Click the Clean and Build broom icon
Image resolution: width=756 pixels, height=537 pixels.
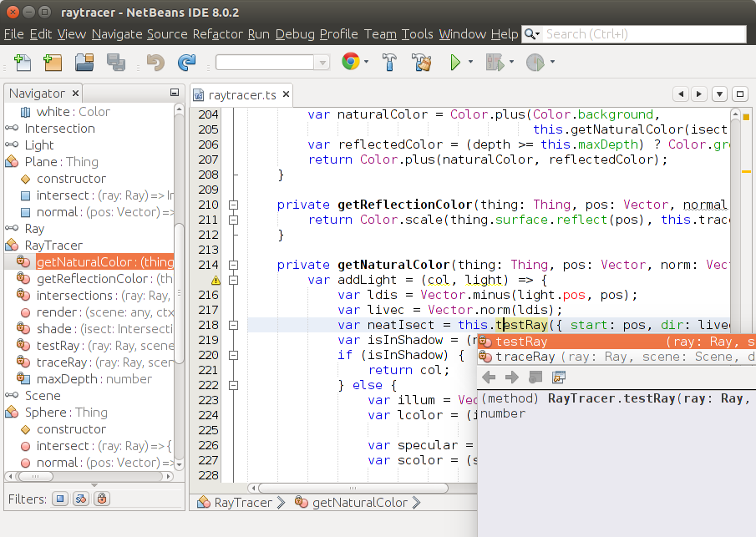click(421, 62)
